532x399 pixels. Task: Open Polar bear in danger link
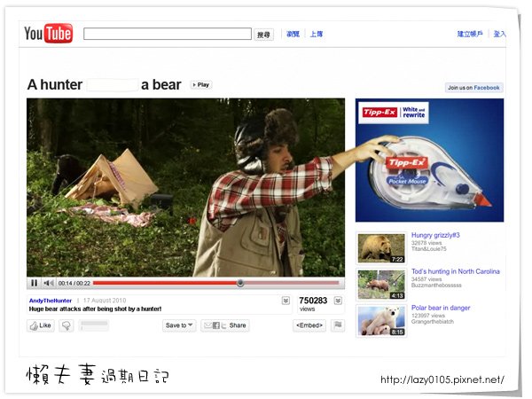pyautogui.click(x=441, y=308)
